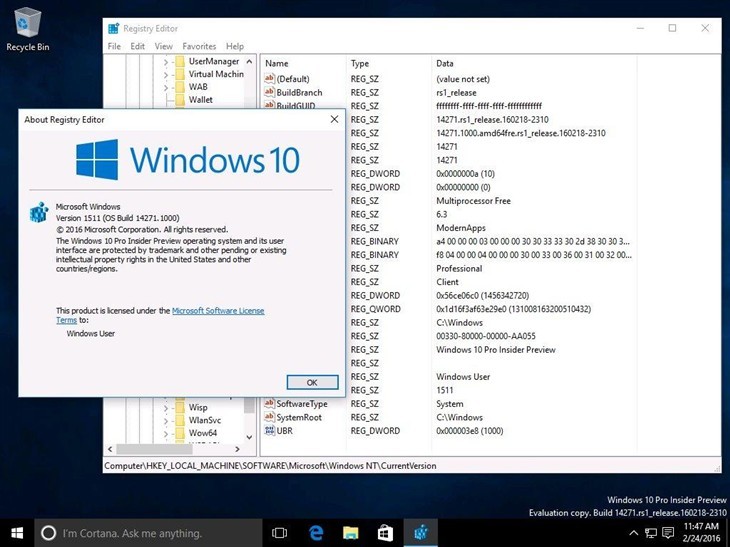730x547 pixels.
Task: Expand the UserManager registry key
Action: tap(166, 61)
